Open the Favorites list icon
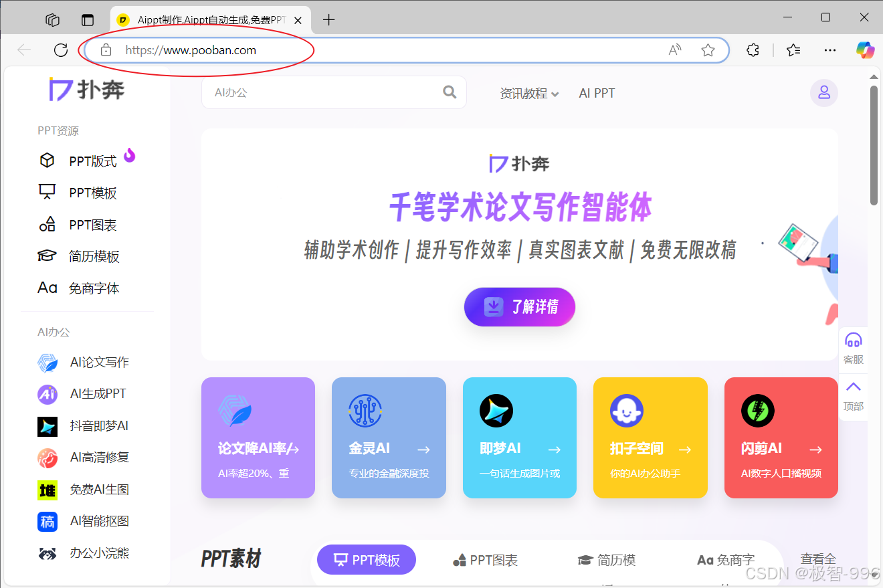883x588 pixels. coord(793,50)
